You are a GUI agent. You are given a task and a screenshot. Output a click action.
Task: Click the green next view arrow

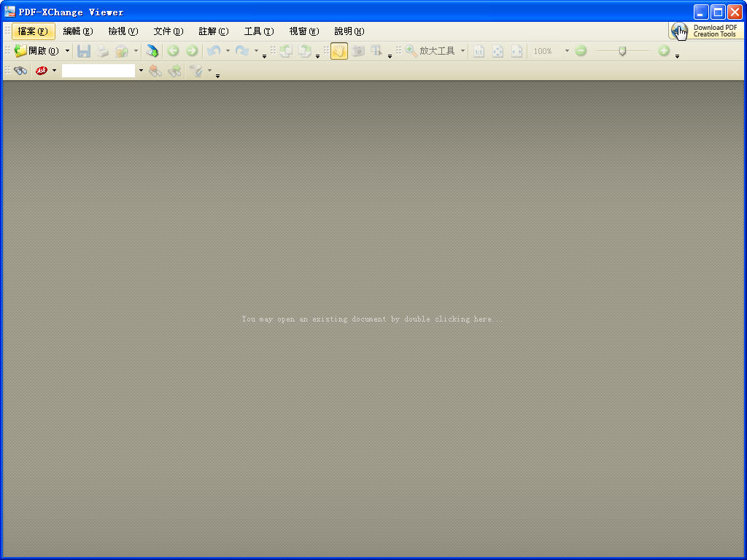point(192,51)
